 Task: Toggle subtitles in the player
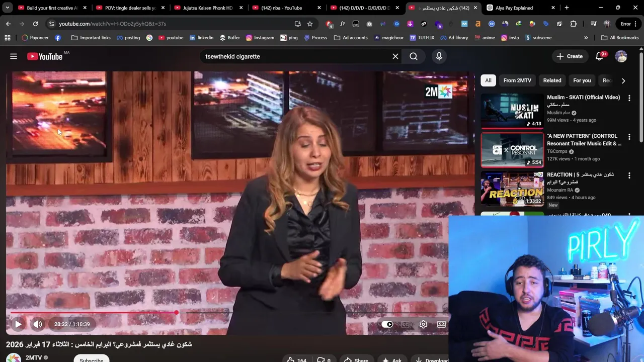(406, 324)
